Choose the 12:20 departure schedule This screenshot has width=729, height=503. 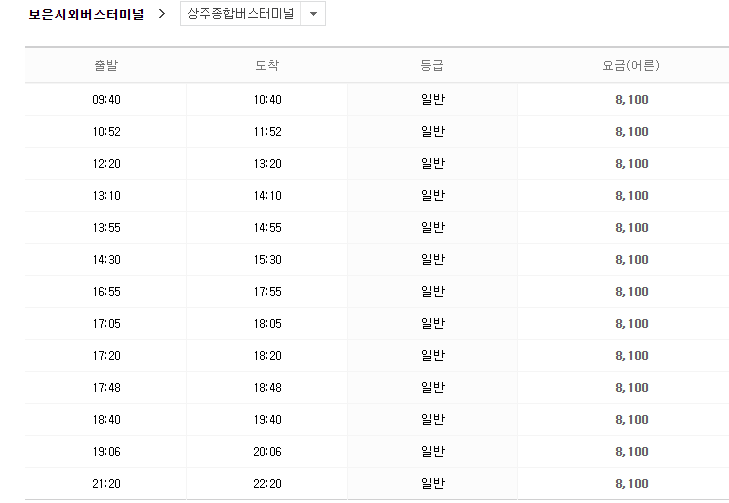pos(105,164)
